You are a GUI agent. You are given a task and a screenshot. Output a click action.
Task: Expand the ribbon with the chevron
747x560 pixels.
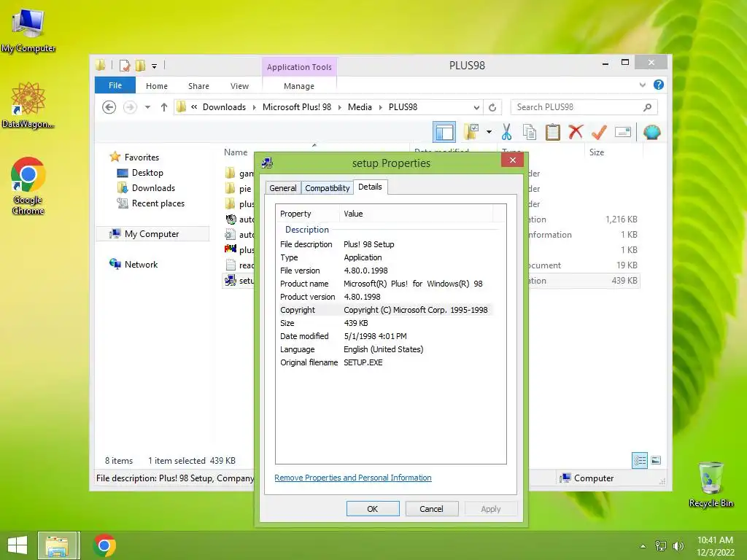point(642,85)
